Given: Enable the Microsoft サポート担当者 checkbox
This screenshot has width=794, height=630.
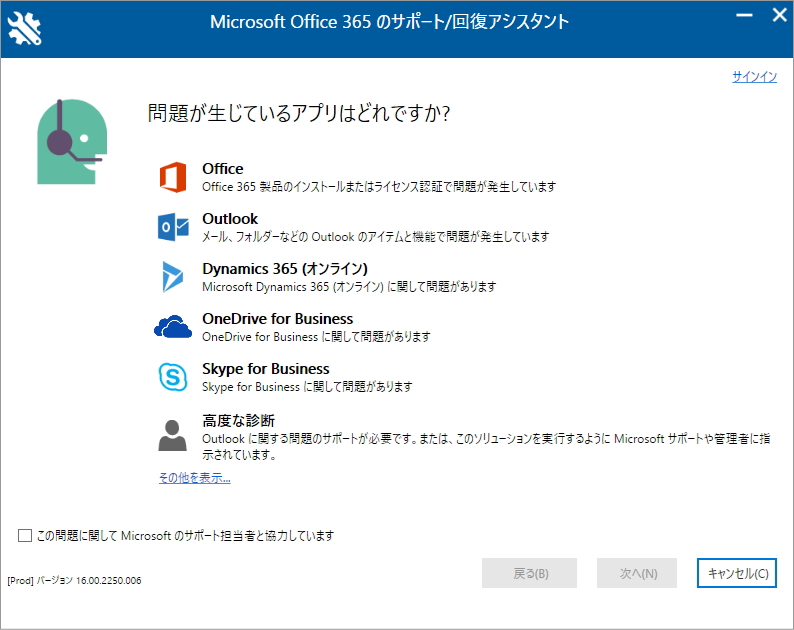Looking at the screenshot, I should point(25,536).
